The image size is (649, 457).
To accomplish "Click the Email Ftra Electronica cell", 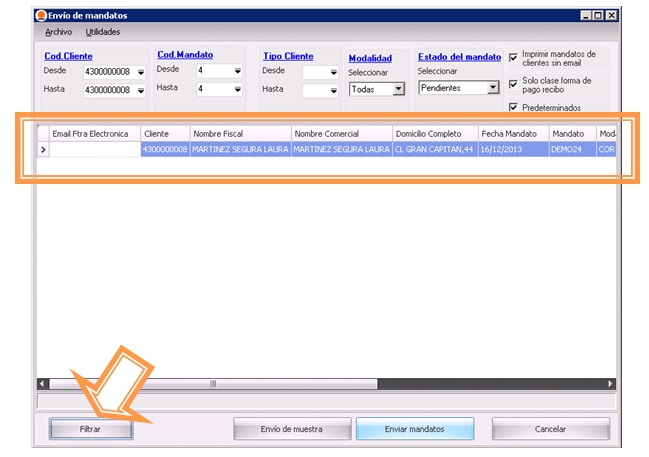I will pyautogui.click(x=95, y=149).
